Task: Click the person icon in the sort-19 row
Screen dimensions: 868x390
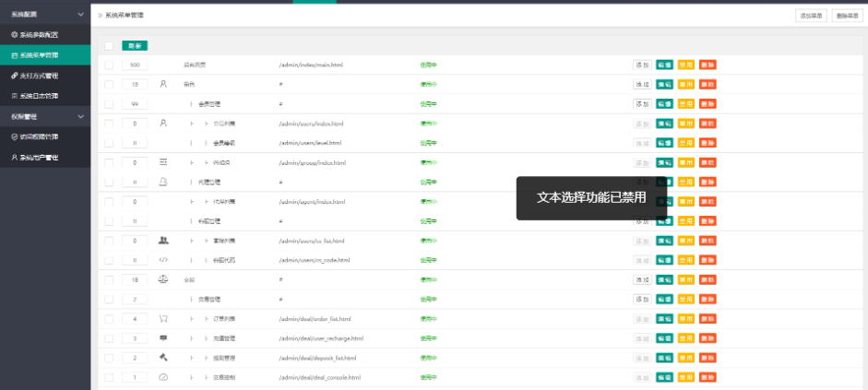Action: (163, 84)
